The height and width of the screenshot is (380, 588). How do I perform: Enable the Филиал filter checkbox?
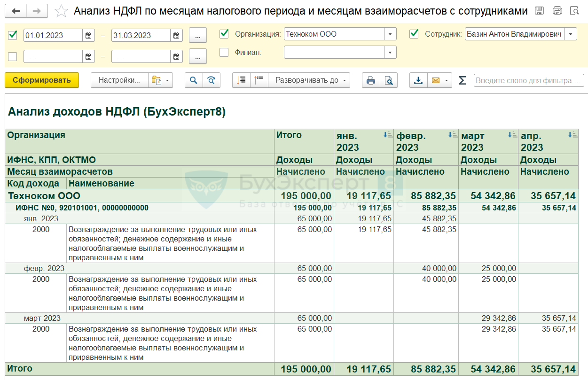(224, 52)
